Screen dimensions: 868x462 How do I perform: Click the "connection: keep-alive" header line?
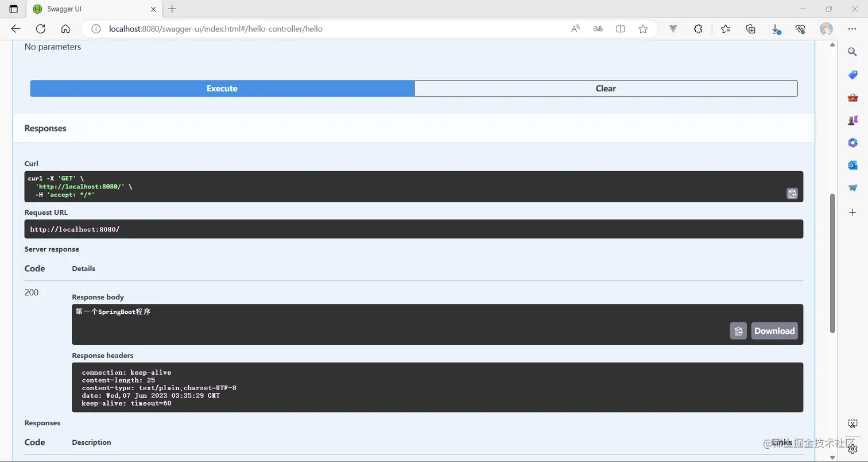[126, 372]
